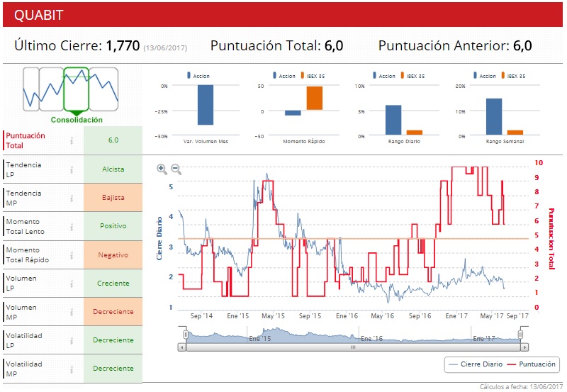Click the orange IBEX 35 Momento Rápido bar

314,98
